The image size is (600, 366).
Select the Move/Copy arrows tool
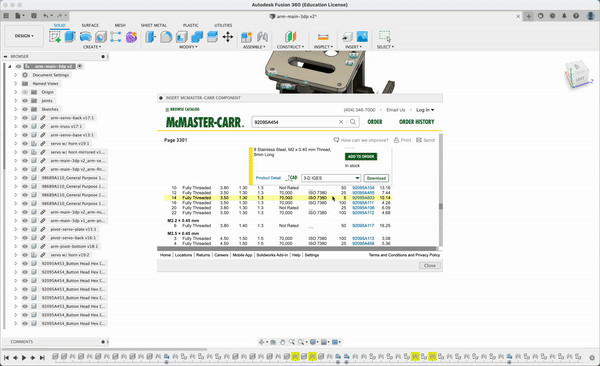pyautogui.click(x=228, y=37)
